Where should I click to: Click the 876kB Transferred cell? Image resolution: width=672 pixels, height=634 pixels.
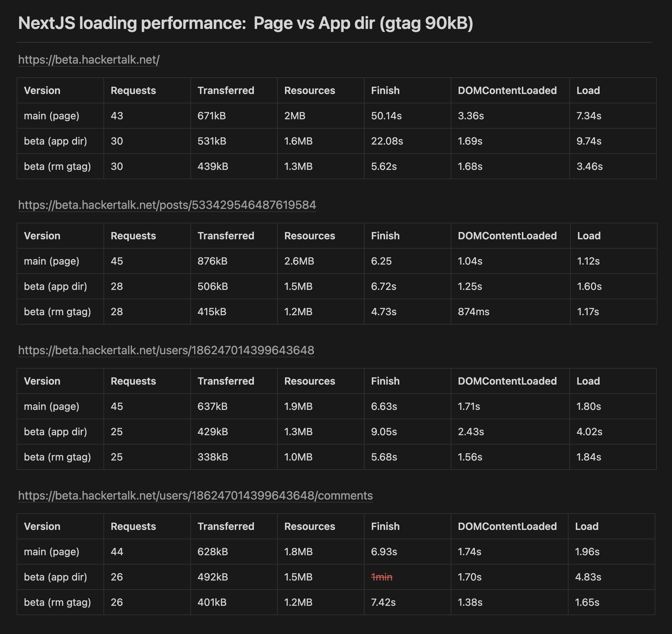(212, 261)
